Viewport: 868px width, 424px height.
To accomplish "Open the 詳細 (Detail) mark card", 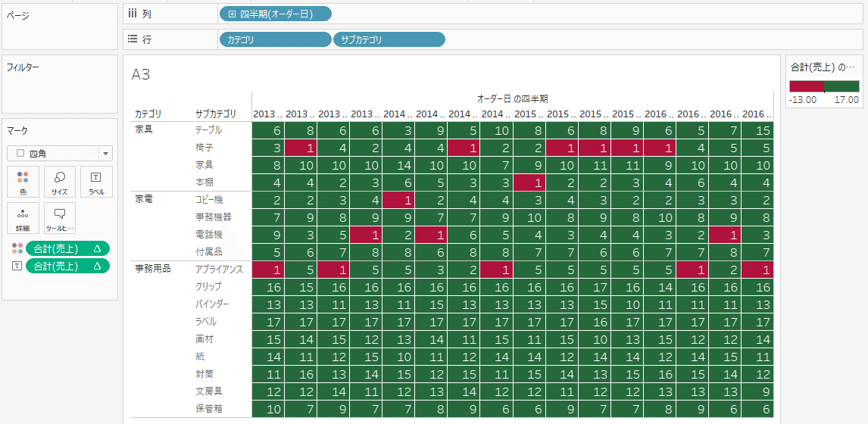I will [x=23, y=218].
